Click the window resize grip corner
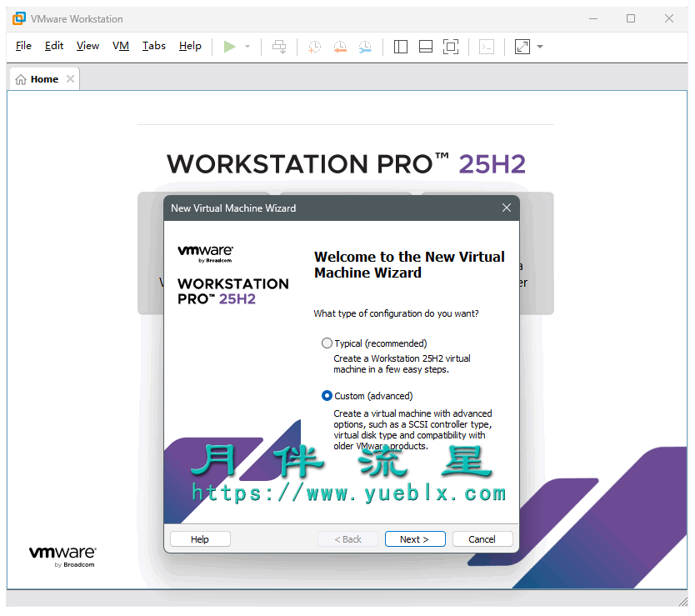The image size is (695, 616). (x=683, y=601)
